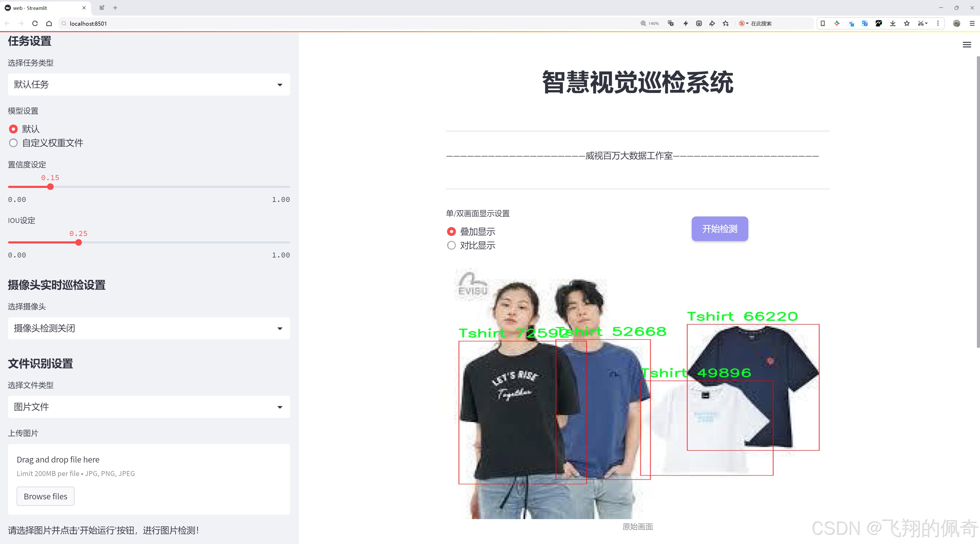Select 对比显示 display mode
The width and height of the screenshot is (980, 544).
coord(451,245)
